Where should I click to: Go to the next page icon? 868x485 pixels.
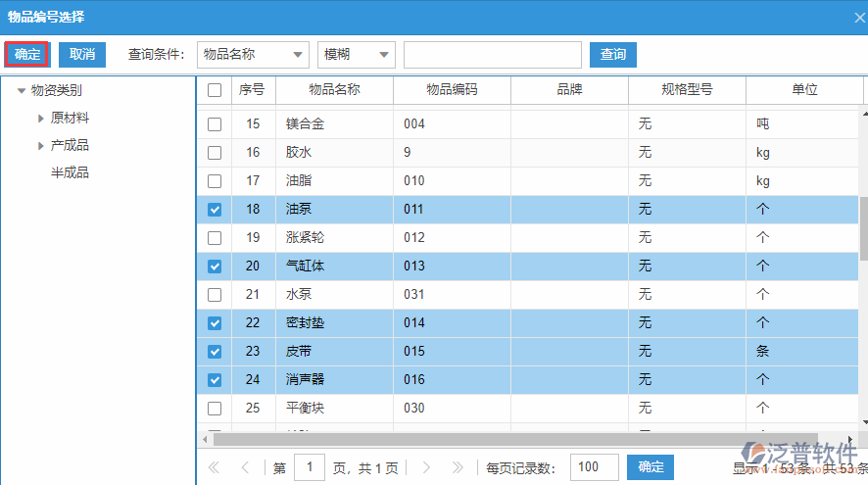[426, 467]
